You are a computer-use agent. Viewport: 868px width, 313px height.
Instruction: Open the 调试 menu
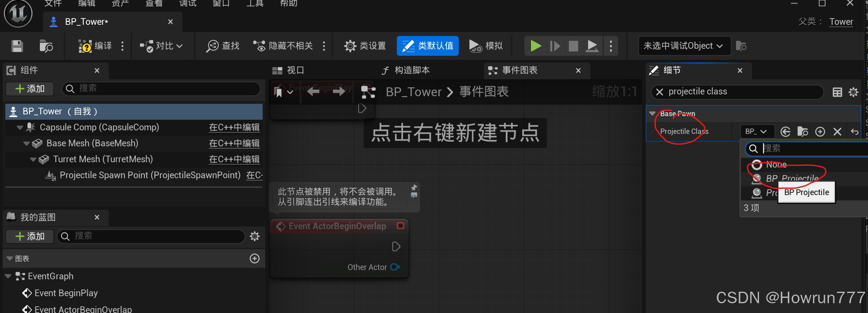click(x=188, y=4)
